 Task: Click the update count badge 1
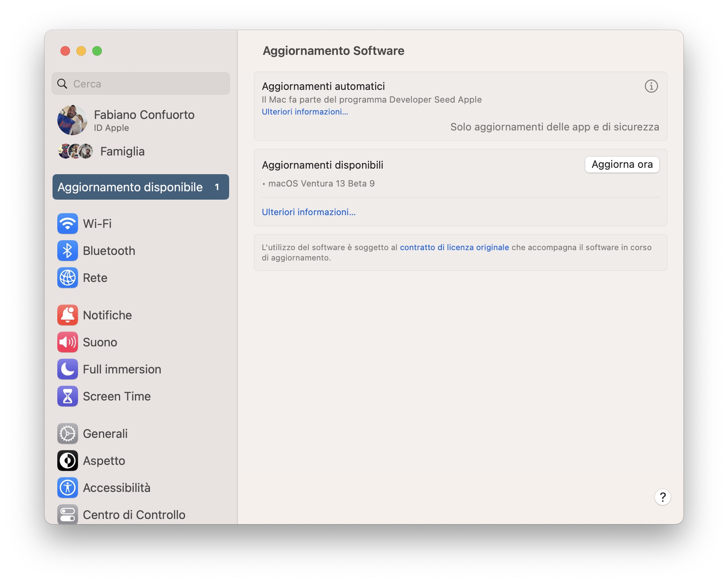(217, 187)
